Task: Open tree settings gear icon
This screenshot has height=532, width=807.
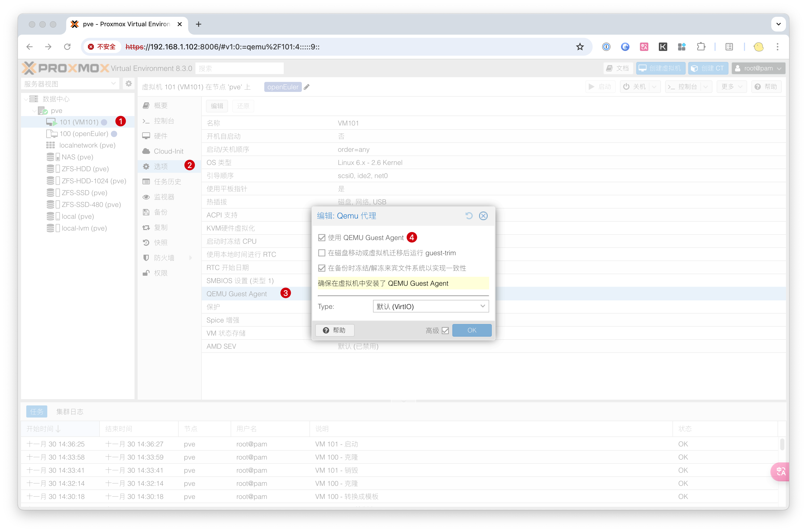Action: tap(129, 84)
